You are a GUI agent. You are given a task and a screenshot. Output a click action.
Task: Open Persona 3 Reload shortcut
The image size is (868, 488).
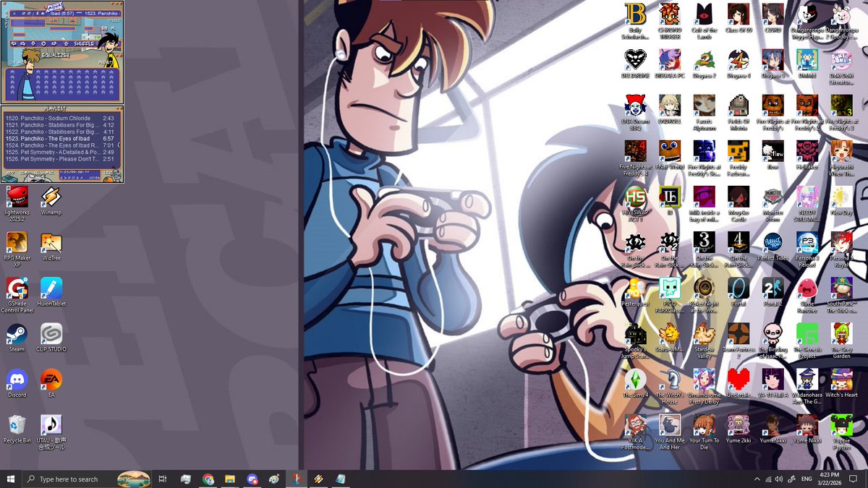[x=807, y=249]
